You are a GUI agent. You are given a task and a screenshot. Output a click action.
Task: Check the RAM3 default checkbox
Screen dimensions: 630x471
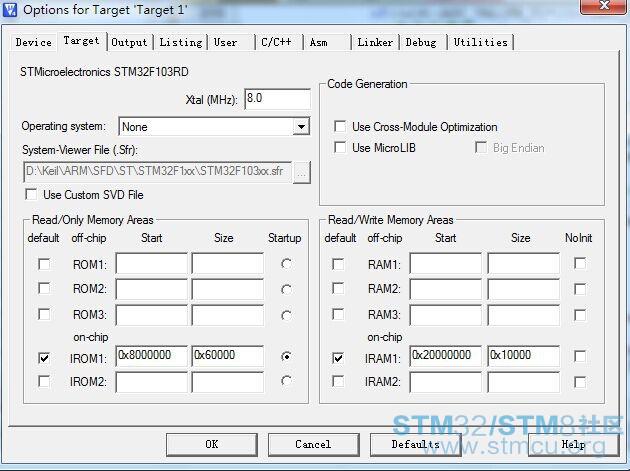pos(338,314)
